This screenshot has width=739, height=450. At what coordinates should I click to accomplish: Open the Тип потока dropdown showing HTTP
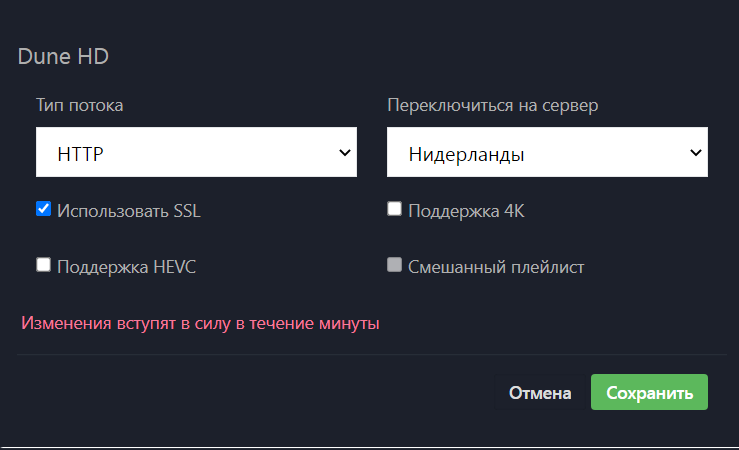coord(196,152)
